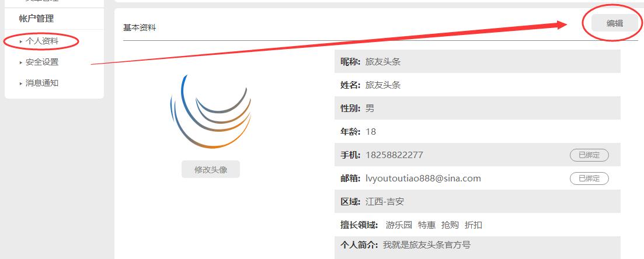Open 消息通知 in the sidebar

tap(42, 83)
